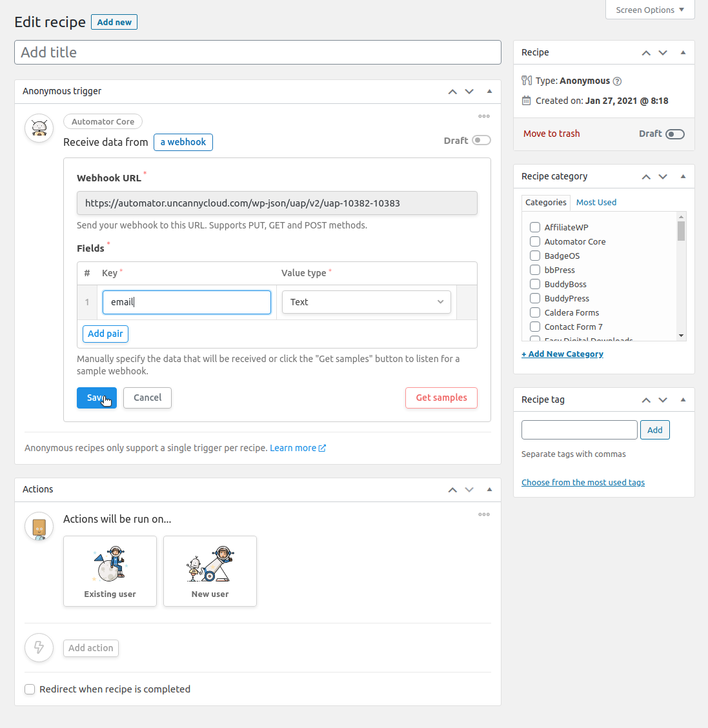Save the webhook trigger settings
This screenshot has width=708, height=728.
tap(97, 398)
